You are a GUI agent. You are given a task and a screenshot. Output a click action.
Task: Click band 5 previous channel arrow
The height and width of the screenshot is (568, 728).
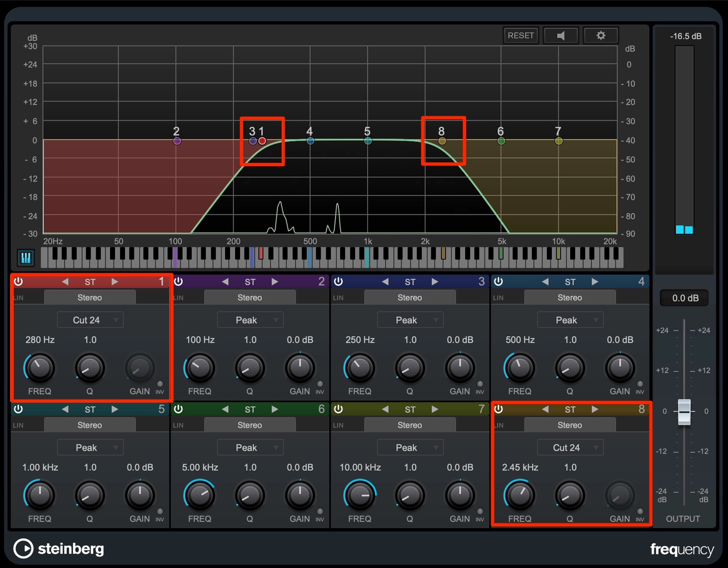pyautogui.click(x=65, y=410)
